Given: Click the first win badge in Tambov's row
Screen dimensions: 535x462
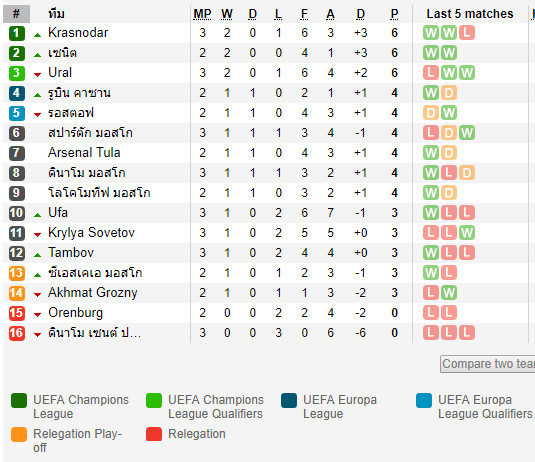Looking at the screenshot, I should point(431,253).
